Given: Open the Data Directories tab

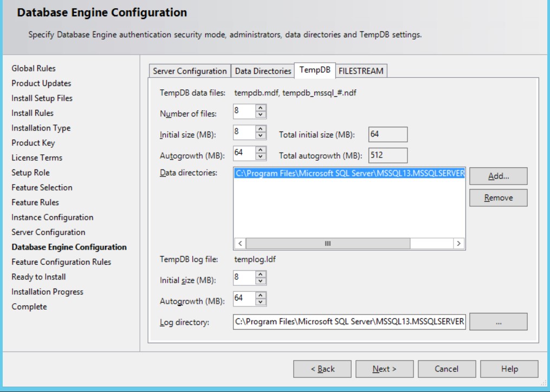Looking at the screenshot, I should tap(263, 71).
